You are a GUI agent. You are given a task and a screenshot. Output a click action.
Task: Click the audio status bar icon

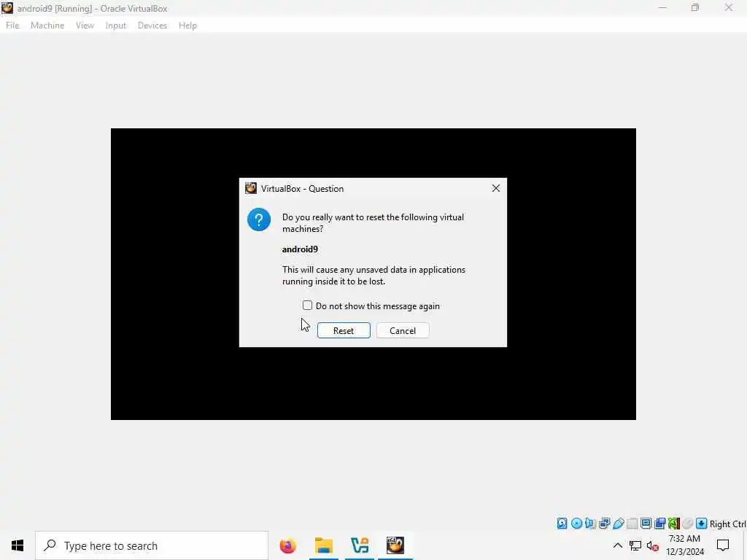point(590,524)
